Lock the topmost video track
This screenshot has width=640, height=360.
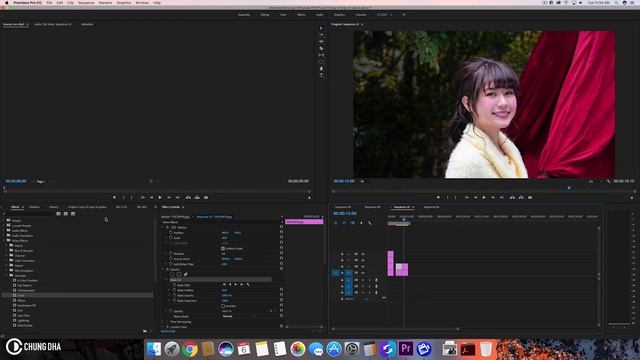342,254
